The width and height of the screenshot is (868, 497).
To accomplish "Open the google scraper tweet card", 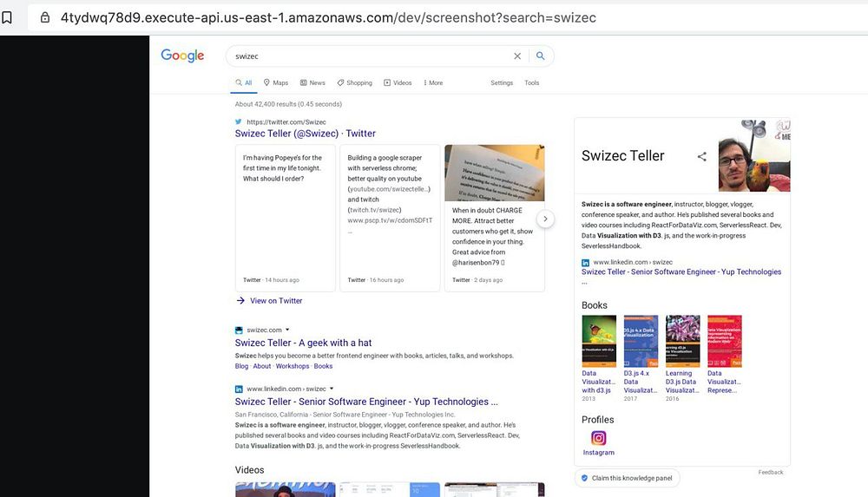I will (x=390, y=218).
